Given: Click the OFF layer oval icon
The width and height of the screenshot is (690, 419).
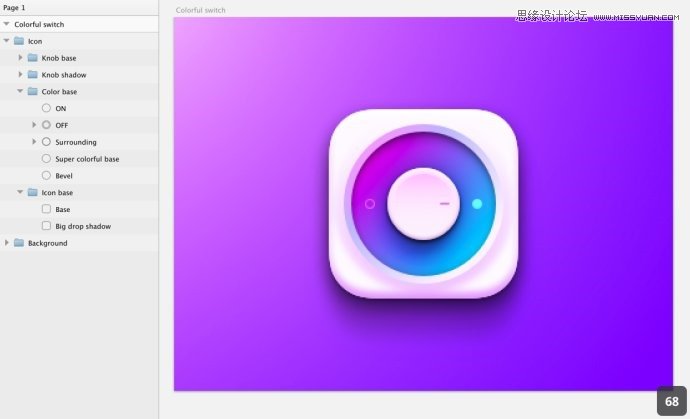Looking at the screenshot, I should click(x=46, y=125).
